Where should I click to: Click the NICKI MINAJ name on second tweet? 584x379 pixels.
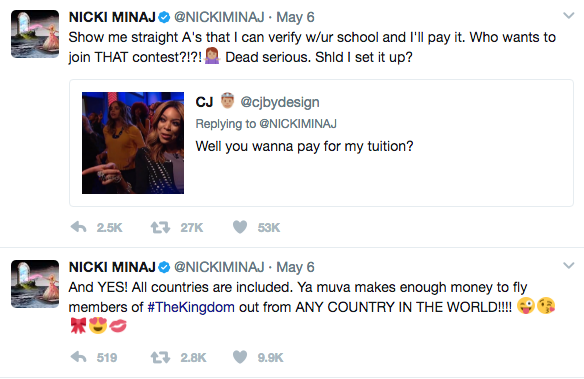coord(112,267)
